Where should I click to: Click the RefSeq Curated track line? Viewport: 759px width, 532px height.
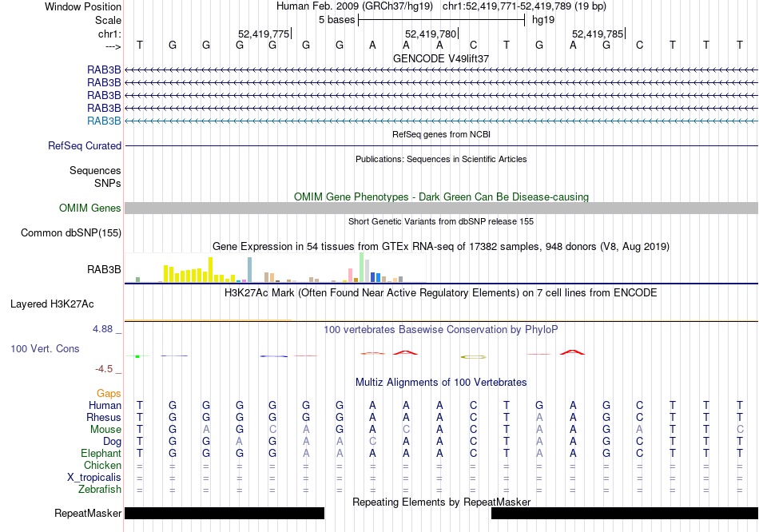[x=441, y=145]
